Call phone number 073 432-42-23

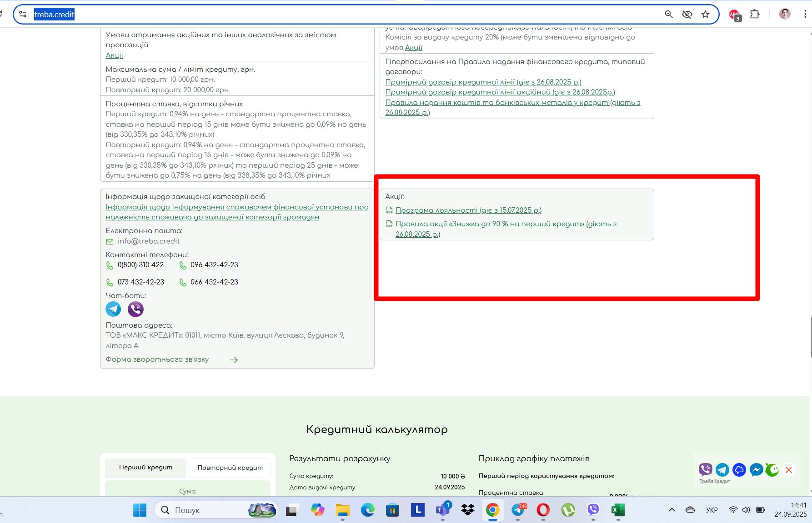(x=141, y=282)
